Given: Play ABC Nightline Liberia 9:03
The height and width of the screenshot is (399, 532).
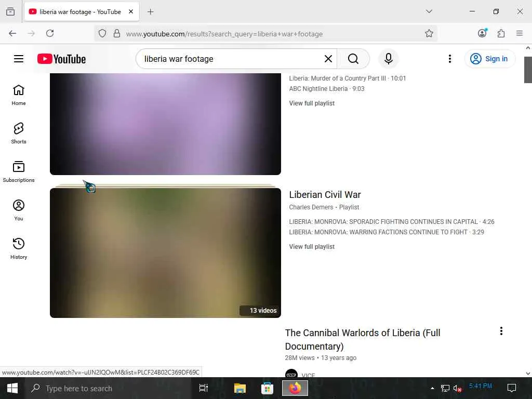Looking at the screenshot, I should 327,89.
